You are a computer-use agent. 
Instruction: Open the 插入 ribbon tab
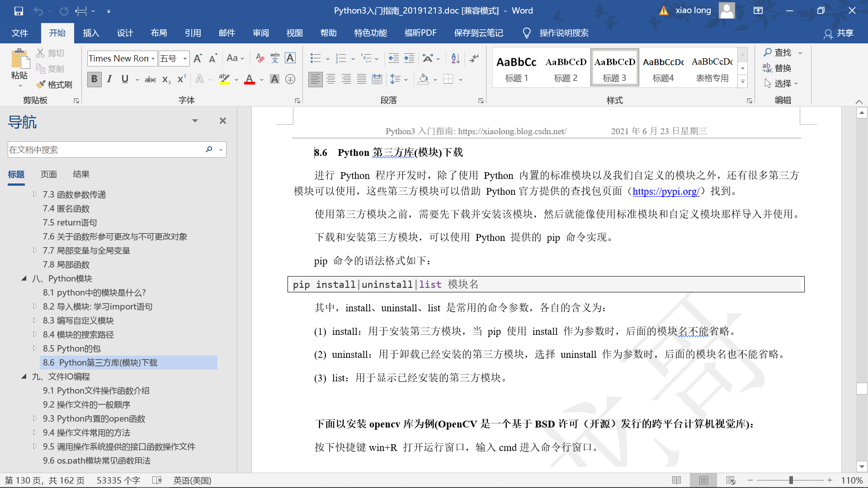(x=90, y=33)
